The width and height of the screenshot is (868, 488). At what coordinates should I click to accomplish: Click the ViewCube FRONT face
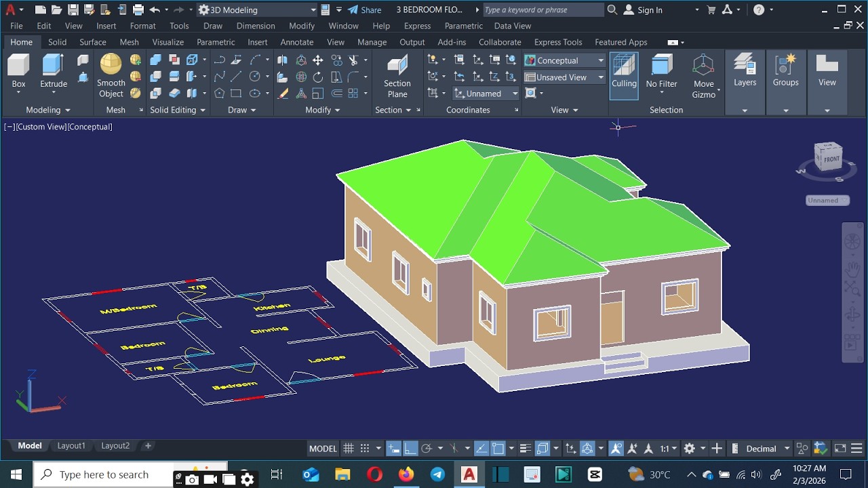[831, 159]
